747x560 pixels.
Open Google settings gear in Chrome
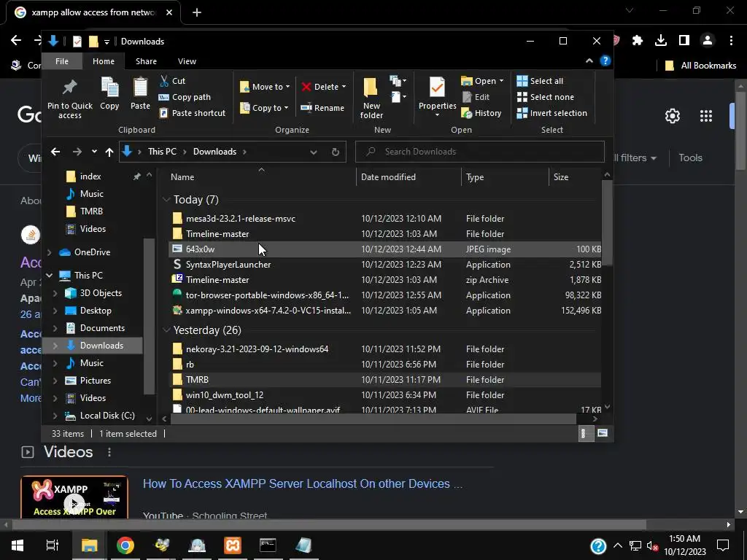[672, 116]
